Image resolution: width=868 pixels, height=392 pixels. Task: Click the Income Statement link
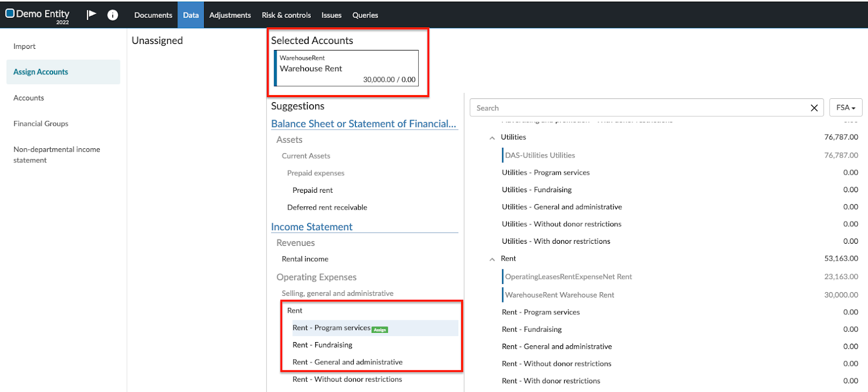click(312, 227)
